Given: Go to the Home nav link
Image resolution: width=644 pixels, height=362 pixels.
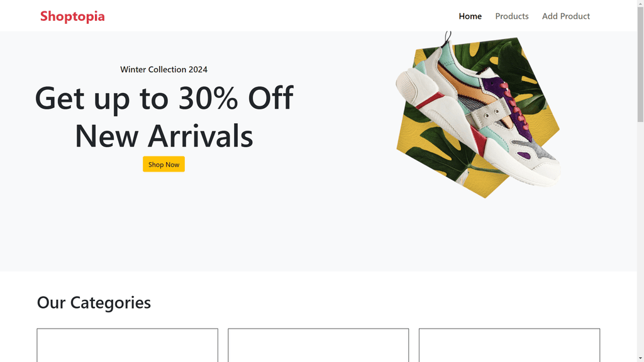Looking at the screenshot, I should tap(470, 16).
